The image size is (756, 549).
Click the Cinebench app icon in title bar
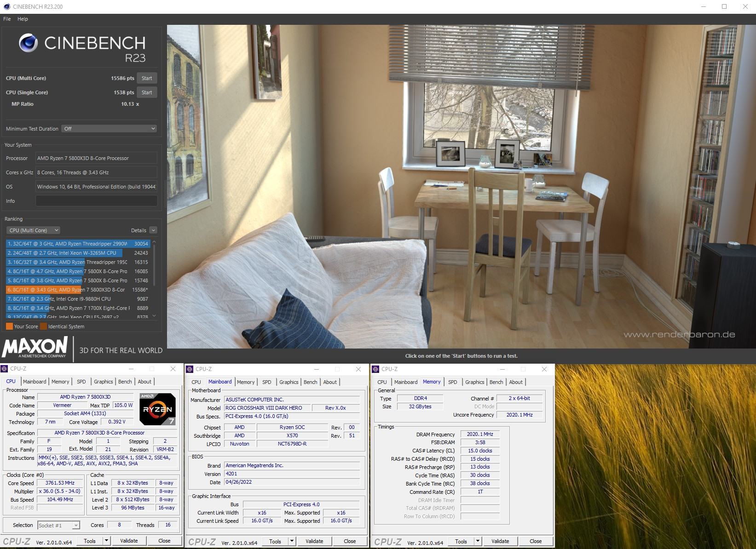click(x=6, y=6)
